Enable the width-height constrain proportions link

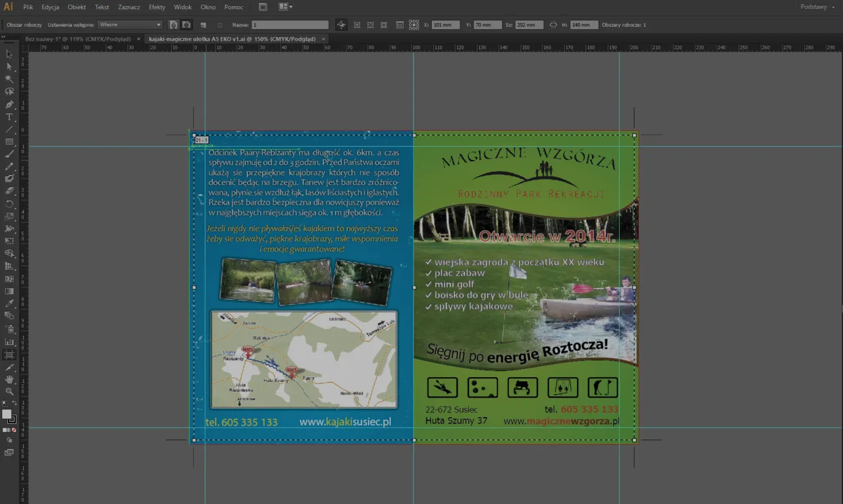(554, 25)
